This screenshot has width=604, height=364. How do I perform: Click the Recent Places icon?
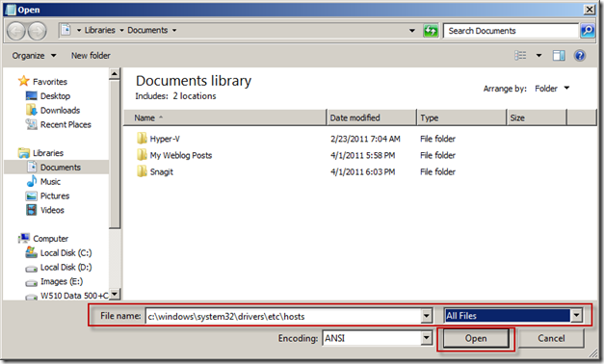[31, 124]
